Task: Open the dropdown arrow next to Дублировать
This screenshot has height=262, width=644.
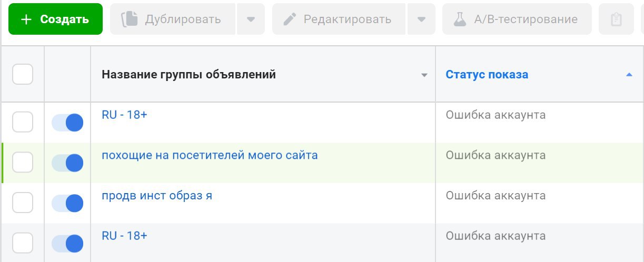Action: (251, 19)
